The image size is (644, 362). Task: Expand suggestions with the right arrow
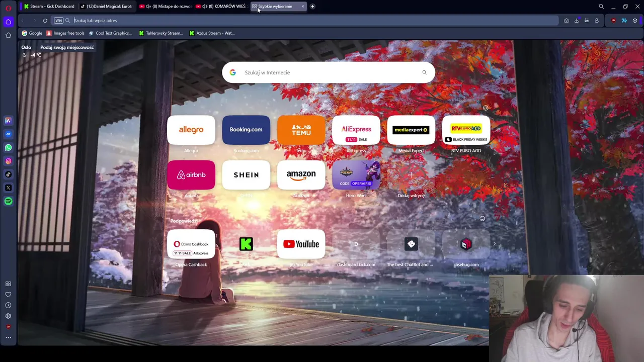click(x=494, y=244)
